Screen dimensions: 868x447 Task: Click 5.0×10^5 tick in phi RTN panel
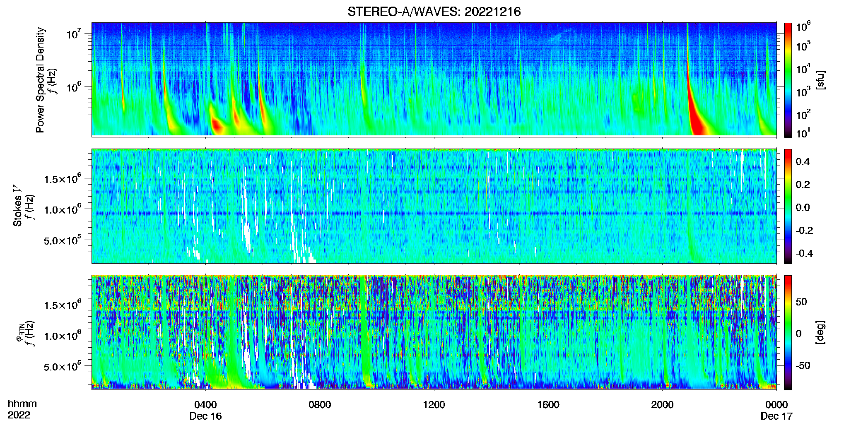click(x=63, y=367)
